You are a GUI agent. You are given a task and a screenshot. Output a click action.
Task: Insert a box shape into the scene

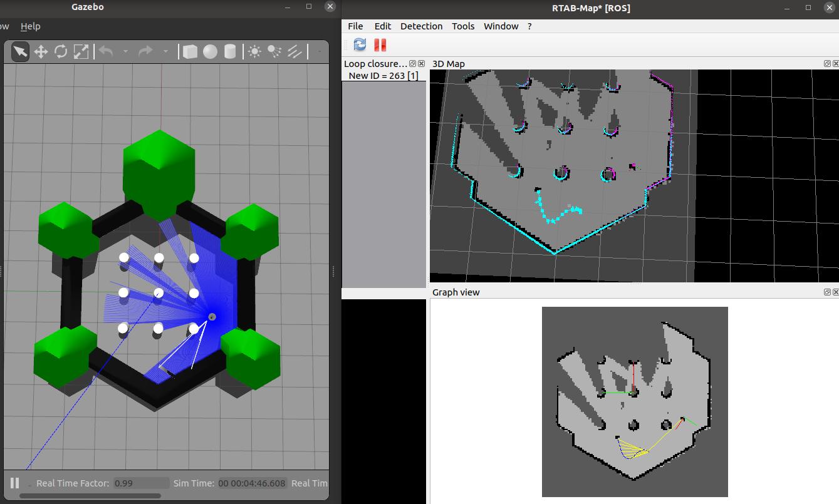point(190,51)
